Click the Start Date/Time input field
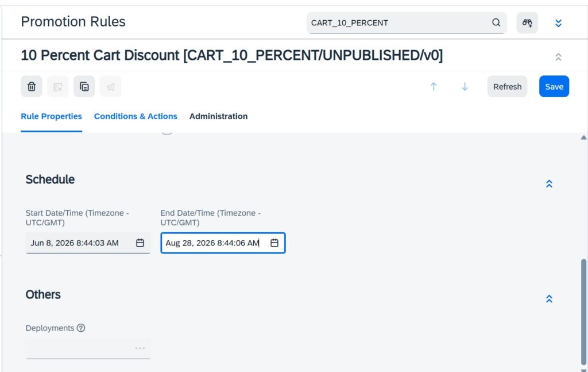The image size is (588, 372). point(88,243)
